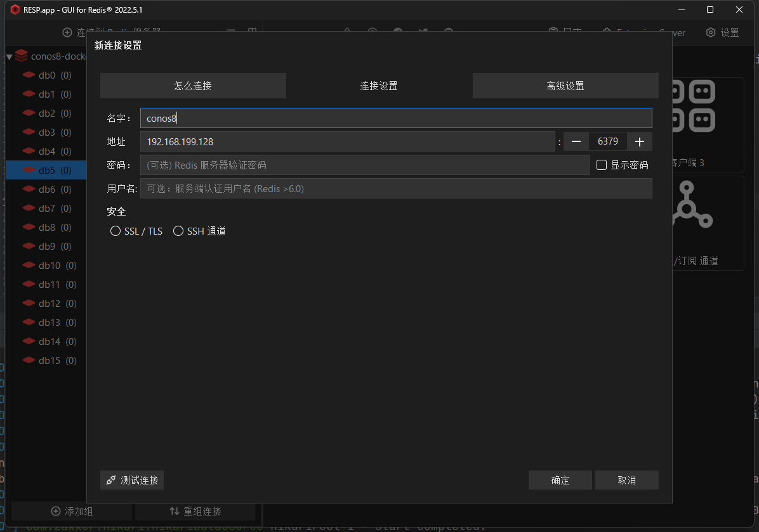Cancel the dialog with 取消

[x=627, y=480]
